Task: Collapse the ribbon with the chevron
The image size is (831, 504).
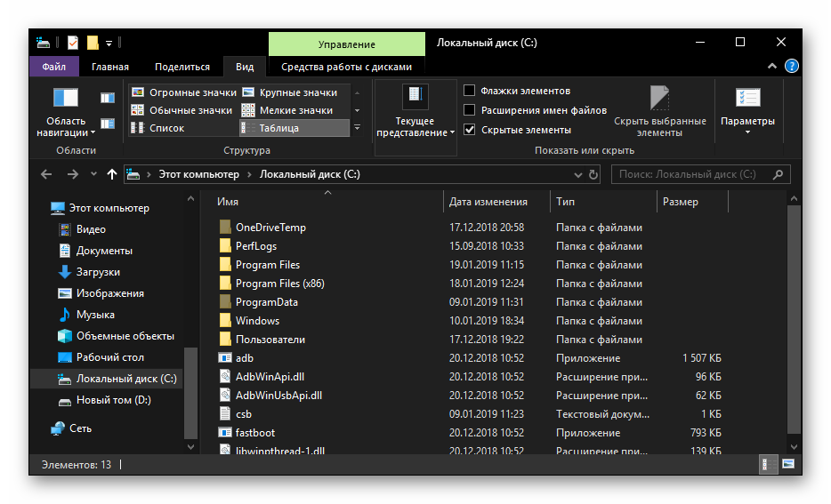Action: click(772, 67)
